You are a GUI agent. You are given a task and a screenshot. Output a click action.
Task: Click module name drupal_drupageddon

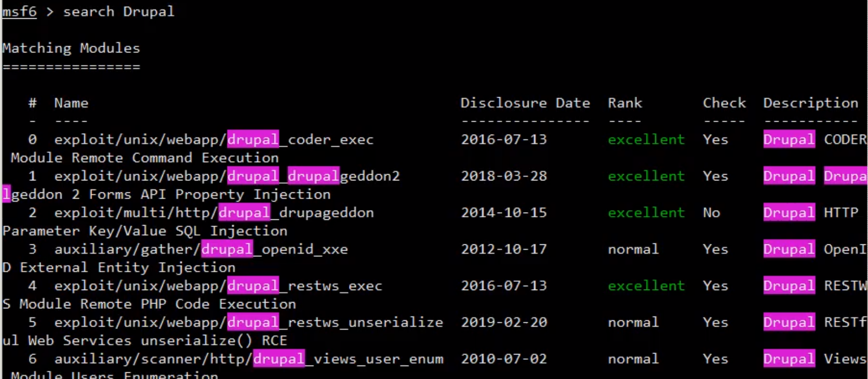click(213, 213)
